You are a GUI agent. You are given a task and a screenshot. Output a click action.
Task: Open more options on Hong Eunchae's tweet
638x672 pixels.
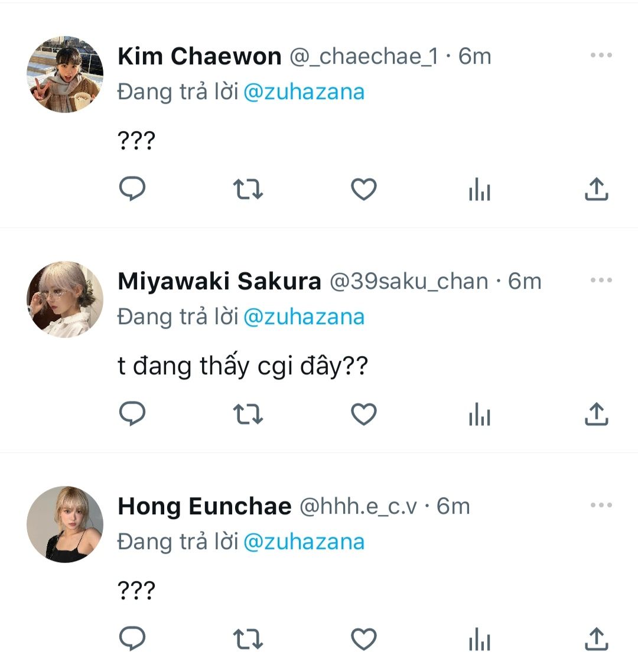[601, 505]
